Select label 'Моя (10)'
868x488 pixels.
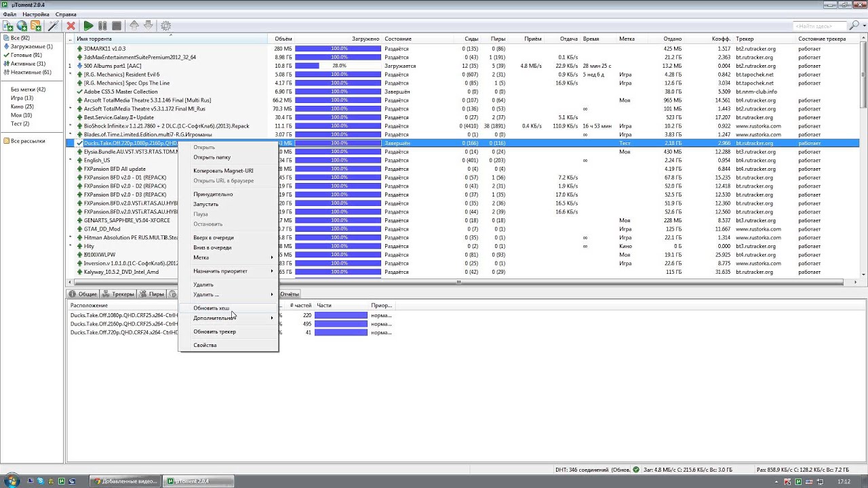pos(21,115)
